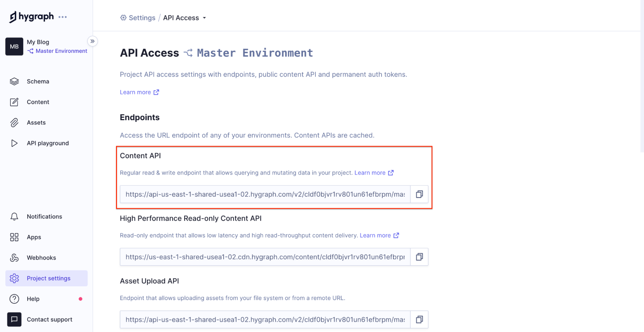Image resolution: width=644 pixels, height=332 pixels.
Task: Click Contact support in the sidebar
Action: point(49,319)
